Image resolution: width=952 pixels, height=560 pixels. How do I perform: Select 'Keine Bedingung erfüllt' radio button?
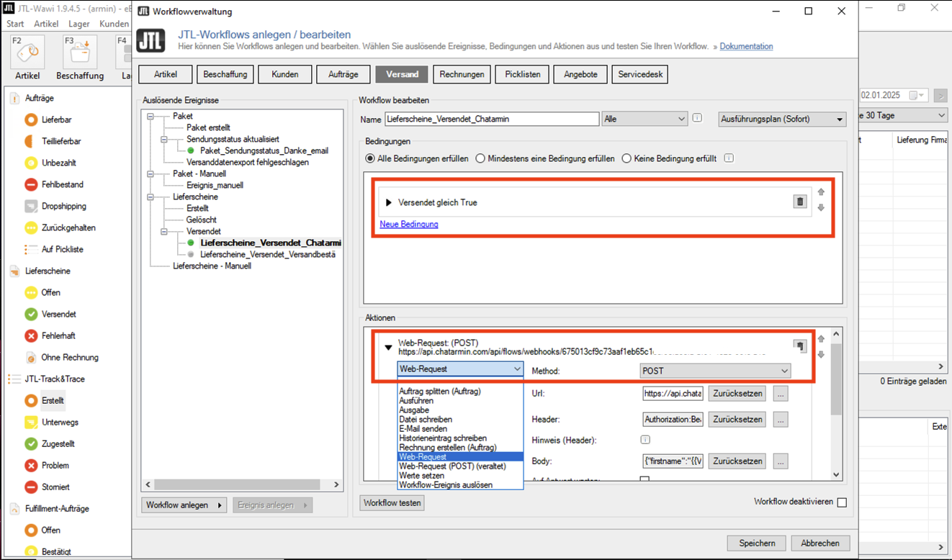pos(627,158)
